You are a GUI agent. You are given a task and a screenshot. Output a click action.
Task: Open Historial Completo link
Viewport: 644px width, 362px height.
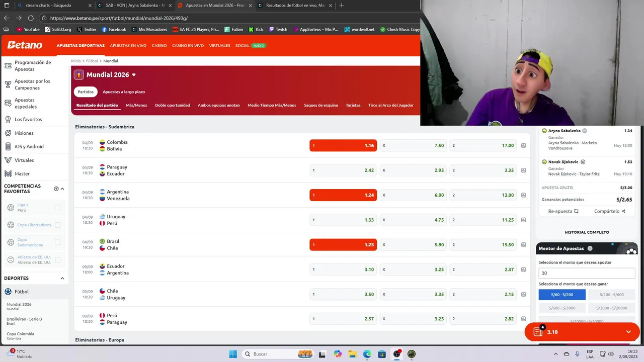pyautogui.click(x=587, y=232)
